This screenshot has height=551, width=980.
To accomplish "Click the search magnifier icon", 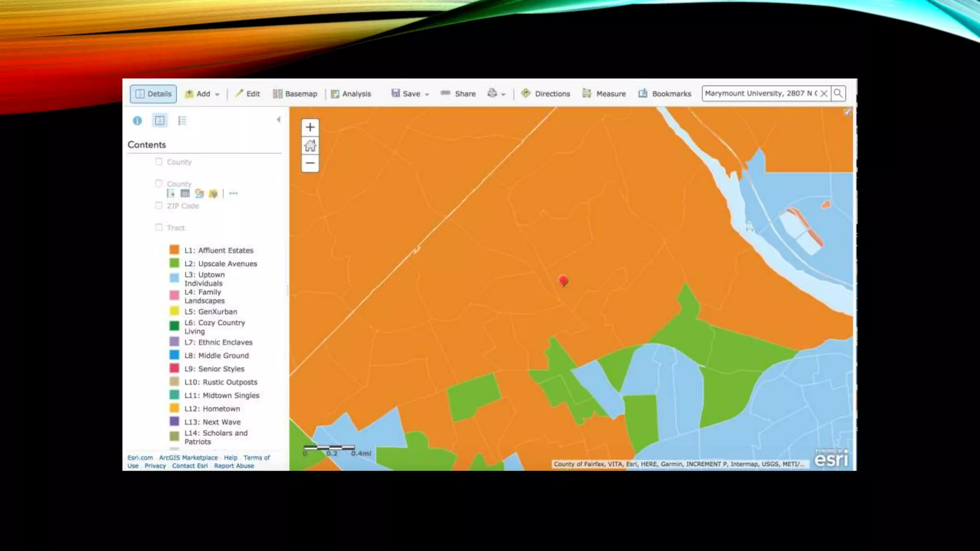I will (x=838, y=93).
